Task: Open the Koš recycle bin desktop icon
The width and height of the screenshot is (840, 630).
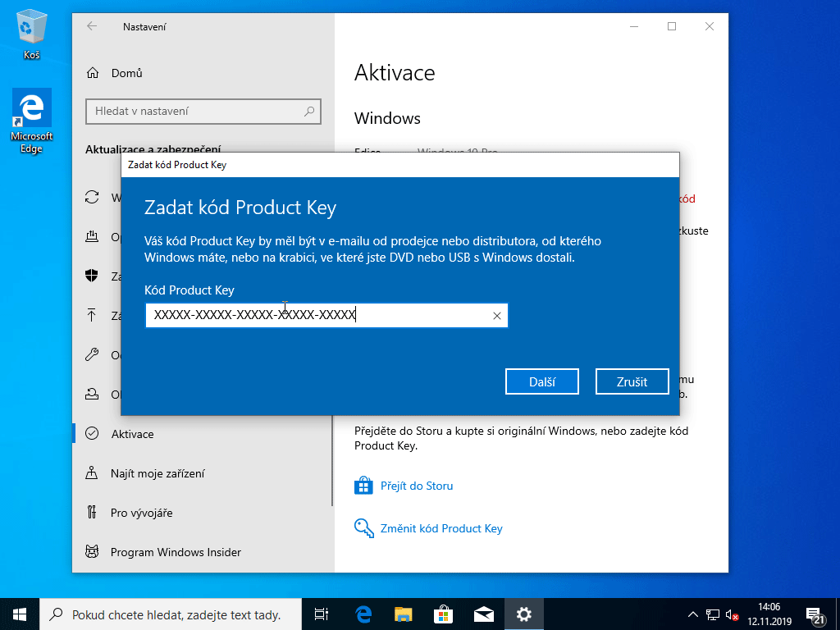Action: [x=32, y=35]
